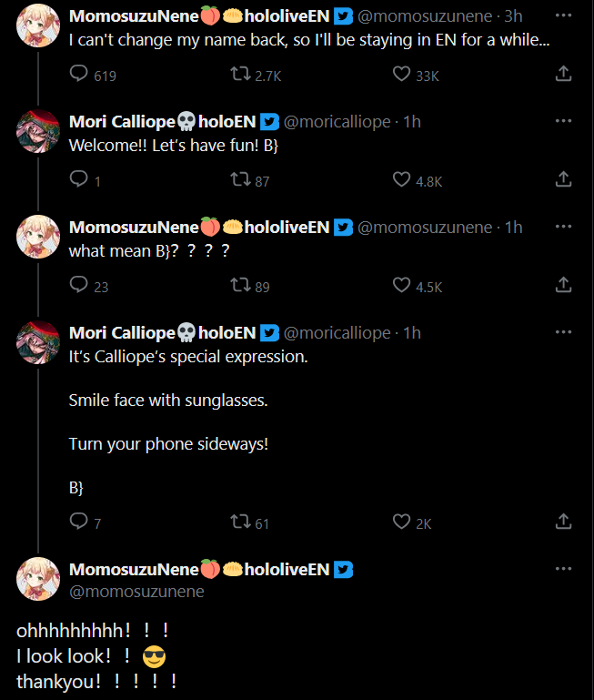Viewport: 594px width, 700px height.
Task: Like the tweet with 33K likes
Action: pyautogui.click(x=401, y=75)
